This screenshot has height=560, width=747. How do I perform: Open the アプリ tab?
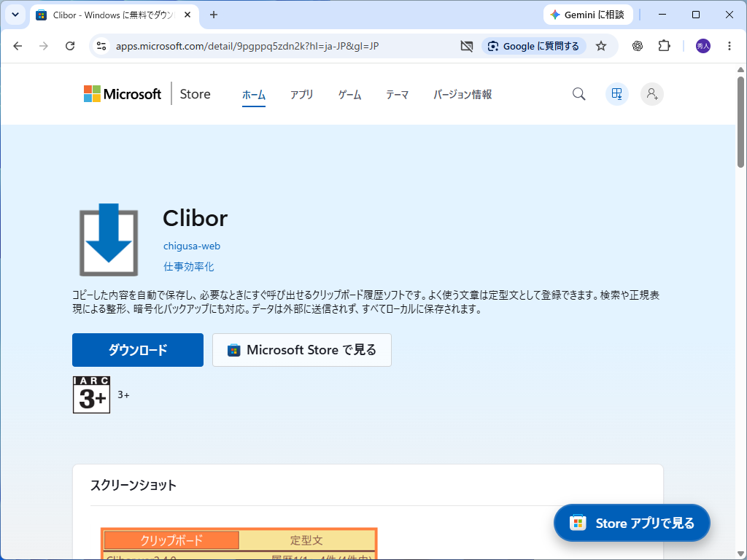pos(301,95)
